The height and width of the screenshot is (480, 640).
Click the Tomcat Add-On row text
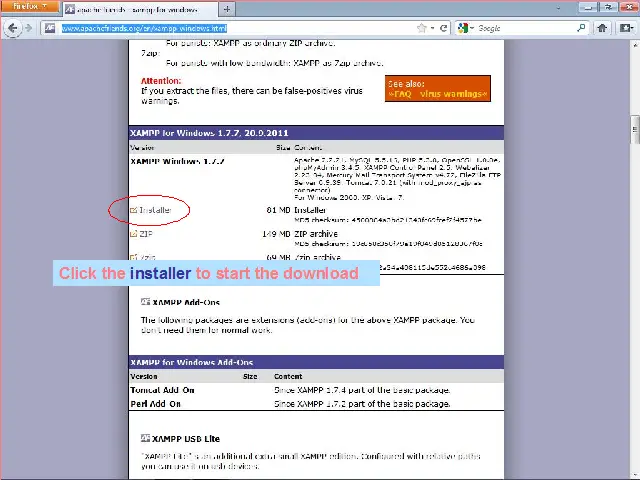tap(162, 390)
